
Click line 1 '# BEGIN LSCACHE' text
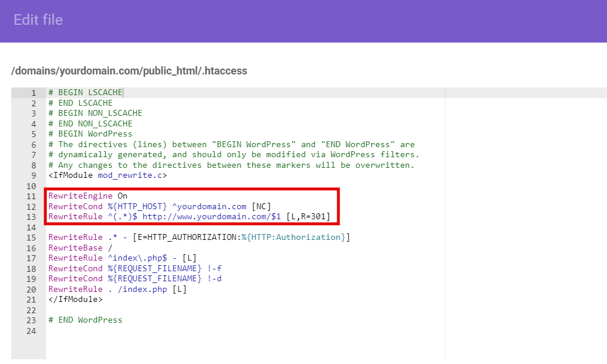[x=85, y=92]
